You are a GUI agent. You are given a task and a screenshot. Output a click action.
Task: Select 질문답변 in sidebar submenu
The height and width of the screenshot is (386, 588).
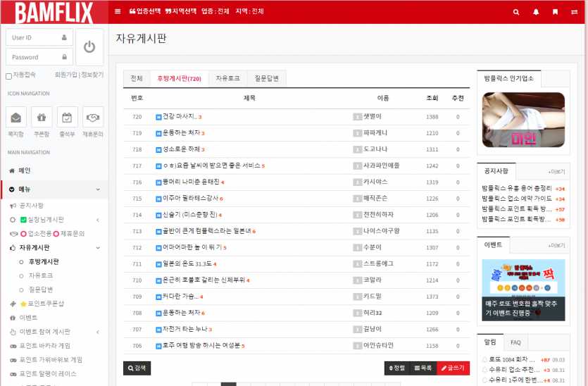(41, 289)
